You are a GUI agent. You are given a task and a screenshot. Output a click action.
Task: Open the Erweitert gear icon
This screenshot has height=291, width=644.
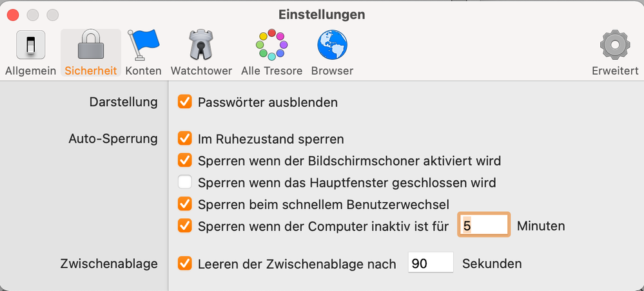(615, 46)
